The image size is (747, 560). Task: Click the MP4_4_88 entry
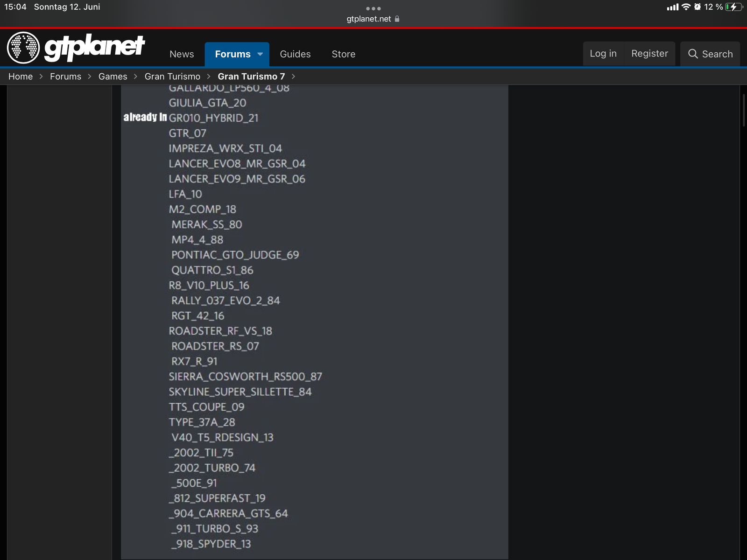tap(197, 240)
